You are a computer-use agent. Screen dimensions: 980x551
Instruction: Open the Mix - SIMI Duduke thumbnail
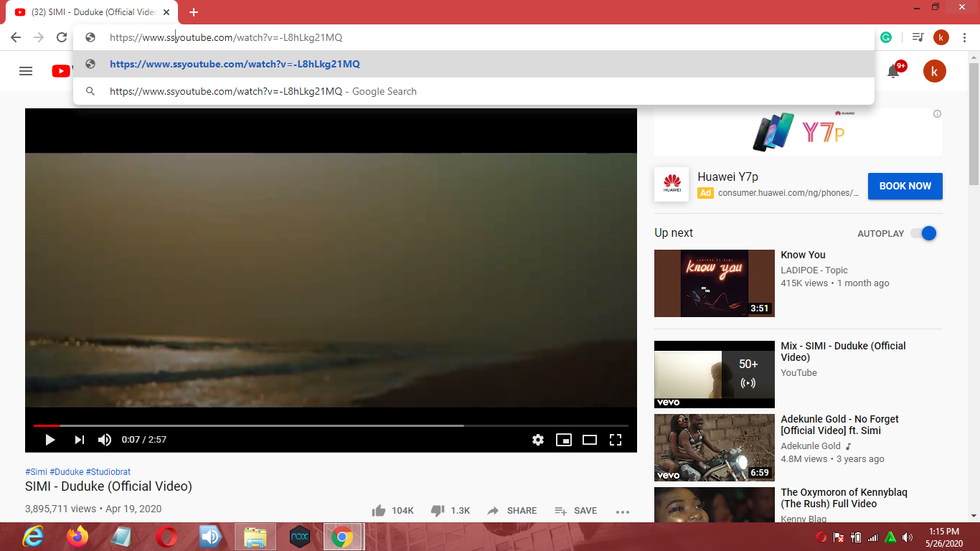tap(715, 375)
